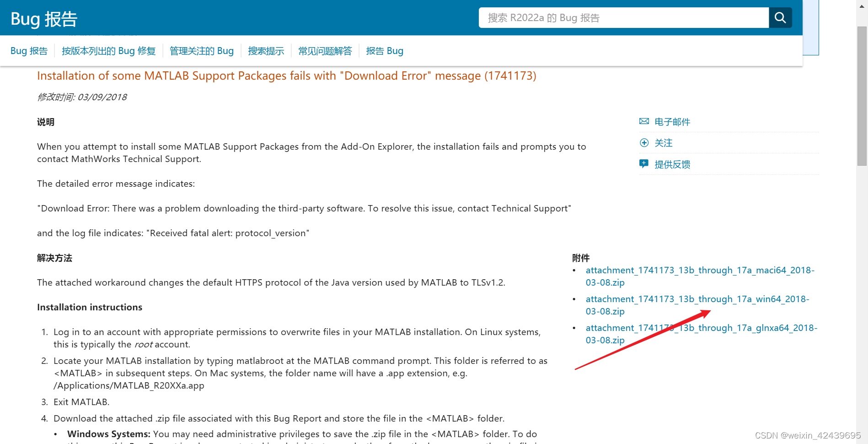Click the email envelope icon
The width and height of the screenshot is (868, 444).
click(644, 121)
